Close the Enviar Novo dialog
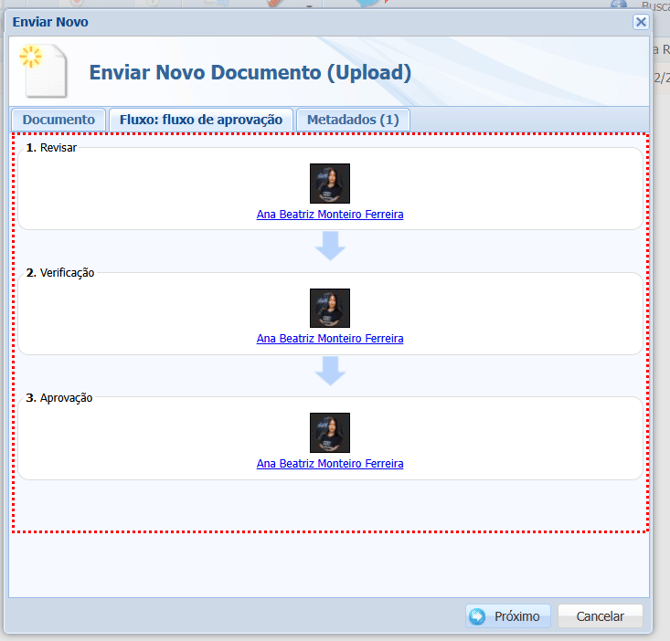Image resolution: width=670 pixels, height=641 pixels. (x=641, y=21)
